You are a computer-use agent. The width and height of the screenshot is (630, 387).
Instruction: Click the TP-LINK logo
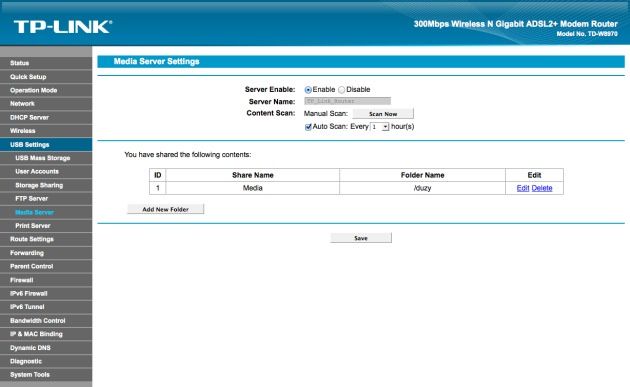click(63, 27)
